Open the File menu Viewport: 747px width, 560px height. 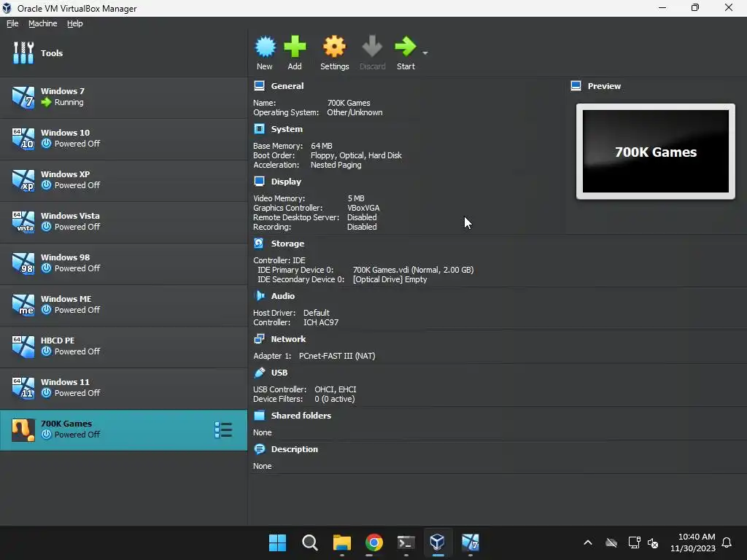coord(12,23)
